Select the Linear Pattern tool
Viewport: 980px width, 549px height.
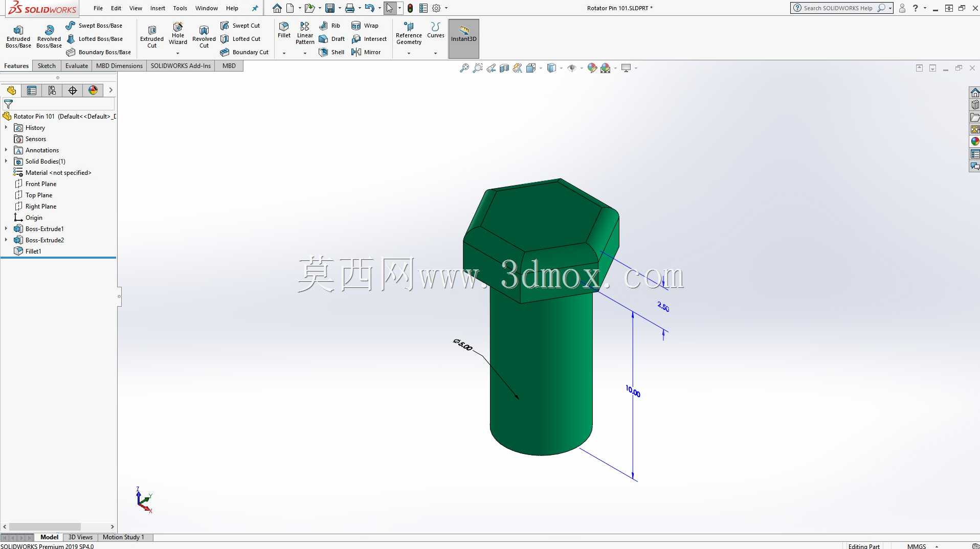(x=305, y=33)
